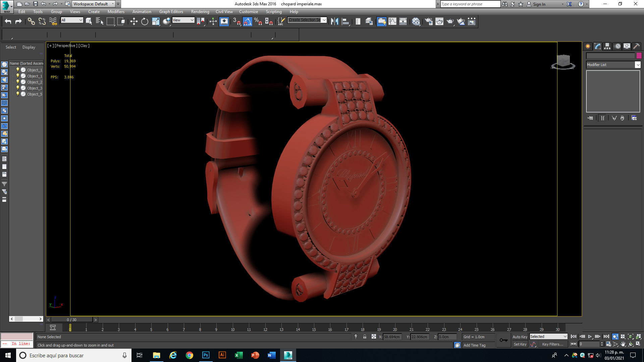Open Photoshop from the Windows taskbar

206,355
